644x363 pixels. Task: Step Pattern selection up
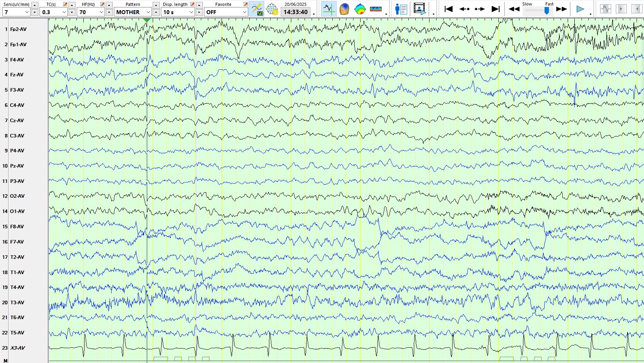[156, 5]
